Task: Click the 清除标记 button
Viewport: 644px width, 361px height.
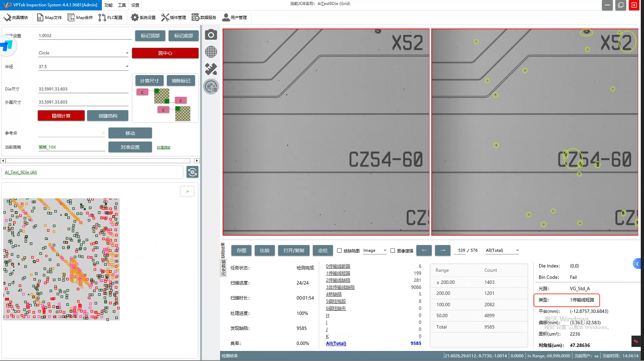Action: [x=181, y=81]
